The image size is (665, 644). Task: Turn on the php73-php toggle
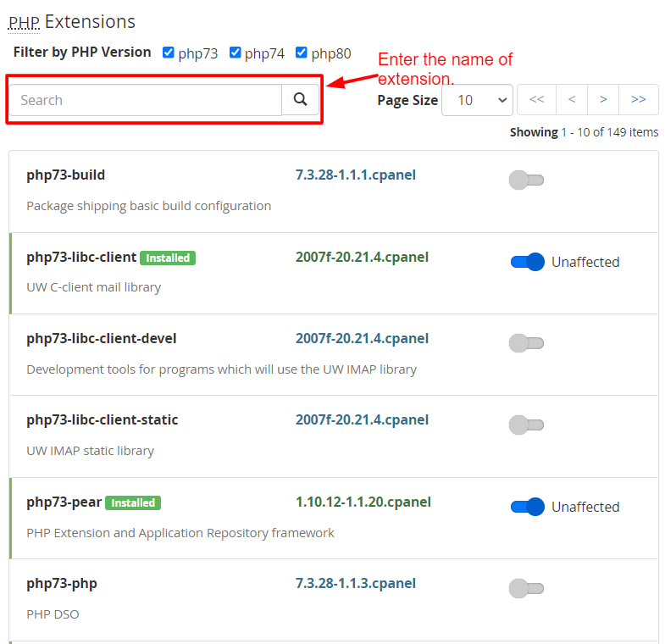(x=526, y=588)
